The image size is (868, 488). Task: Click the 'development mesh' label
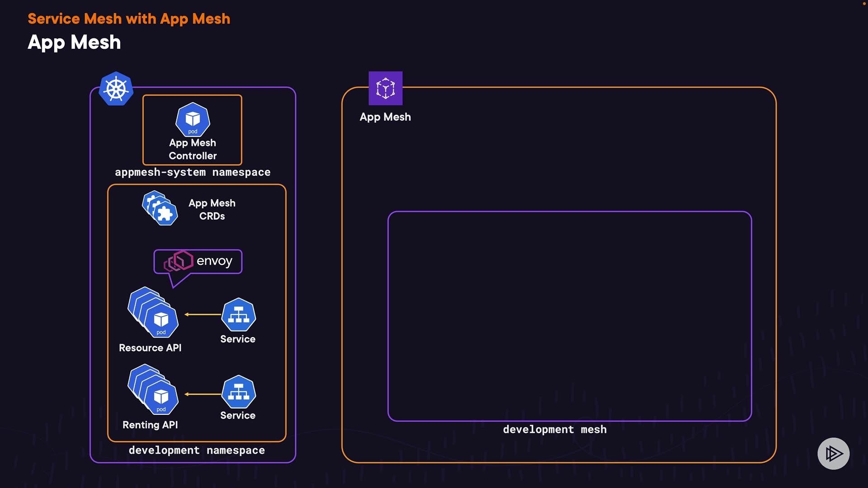point(555,429)
